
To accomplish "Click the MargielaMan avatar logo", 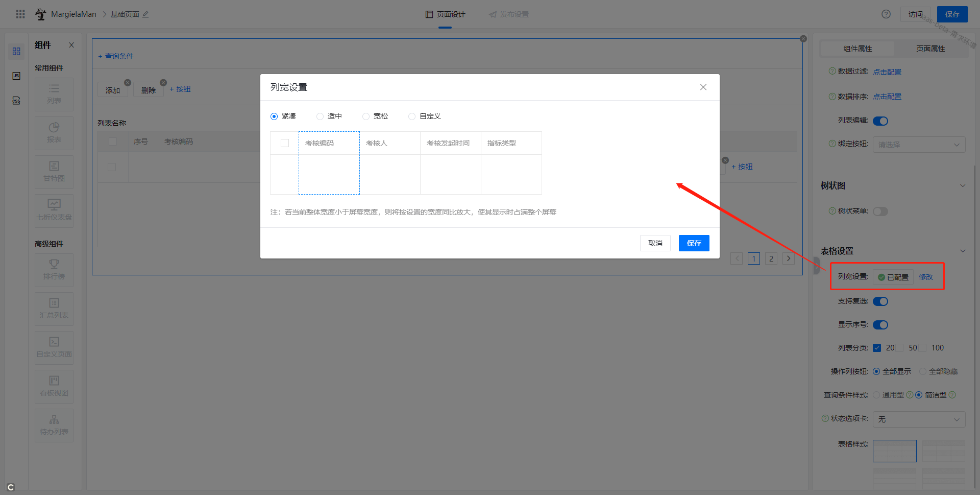I will point(40,14).
